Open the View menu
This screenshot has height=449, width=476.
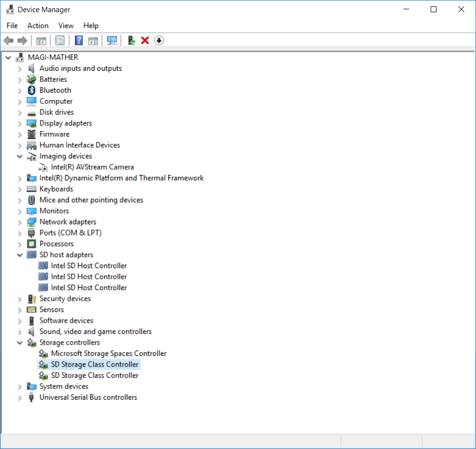coord(66,25)
